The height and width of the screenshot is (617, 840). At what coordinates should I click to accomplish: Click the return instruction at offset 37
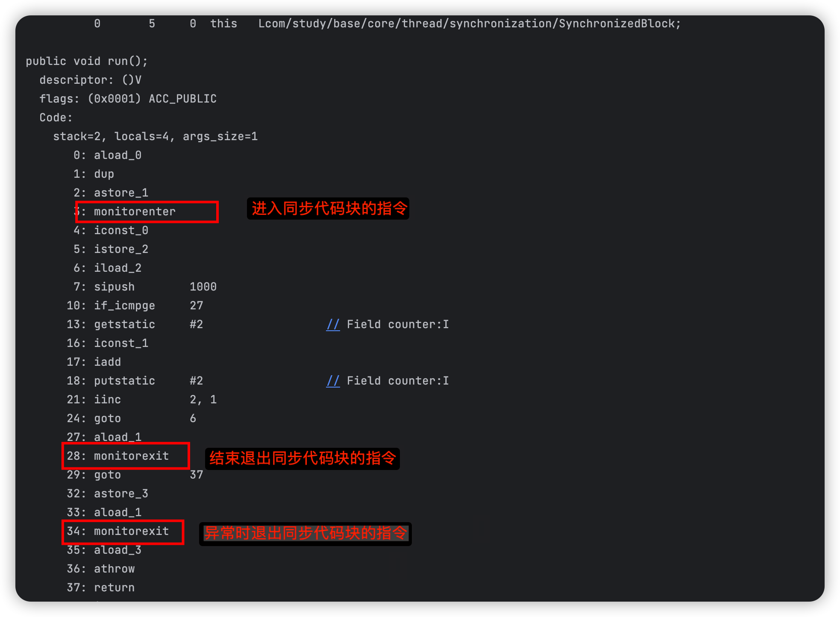pyautogui.click(x=114, y=588)
